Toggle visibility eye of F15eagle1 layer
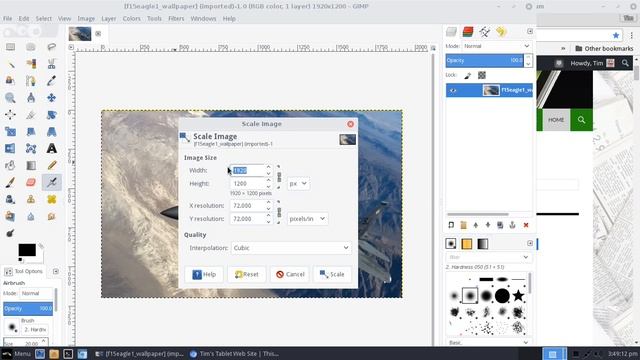This screenshot has width=640, height=360. (x=453, y=90)
